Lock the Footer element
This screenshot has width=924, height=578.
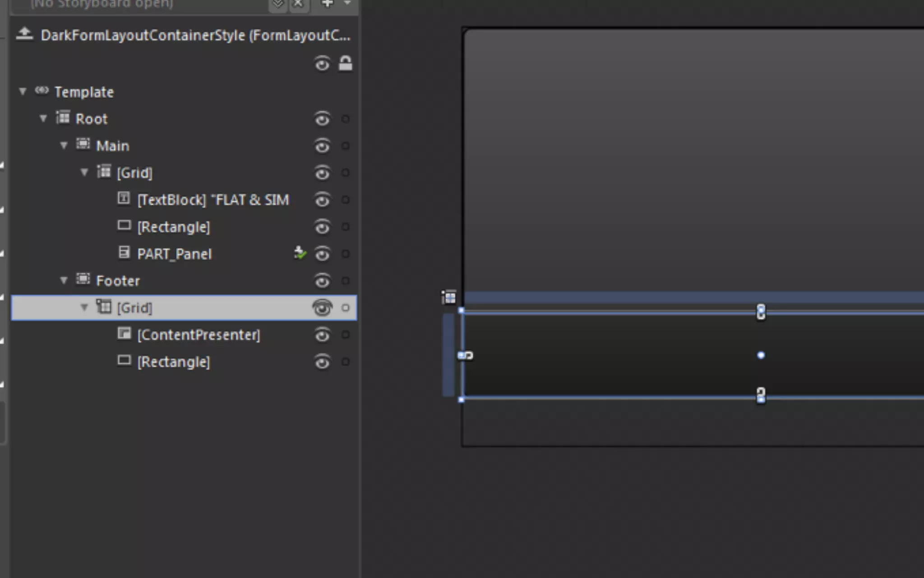[x=345, y=281]
